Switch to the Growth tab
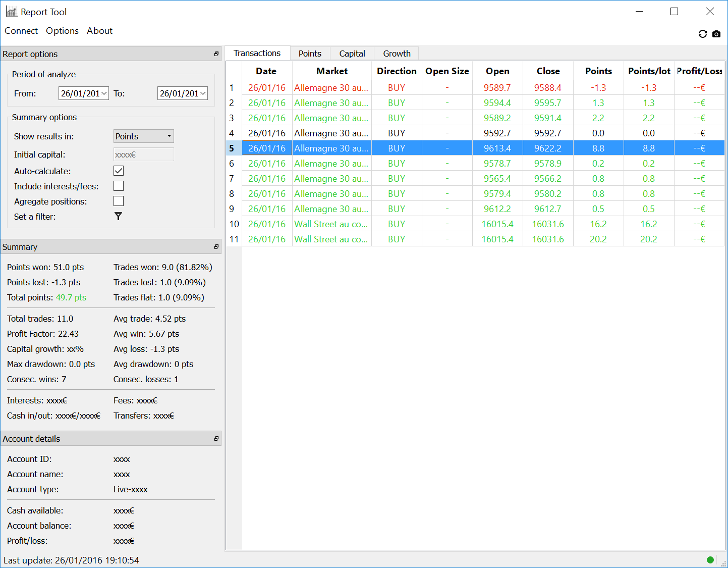Screen dimensions: 728x568 (397, 54)
